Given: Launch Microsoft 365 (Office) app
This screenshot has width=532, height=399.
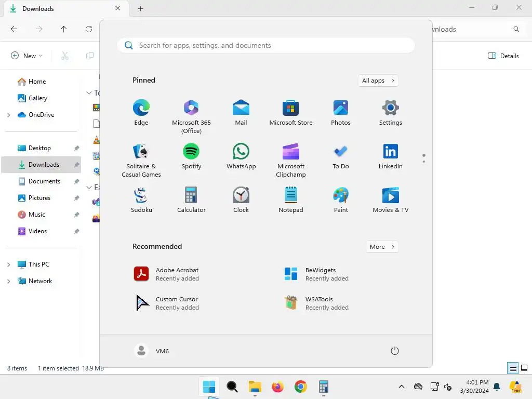Looking at the screenshot, I should pyautogui.click(x=191, y=117).
